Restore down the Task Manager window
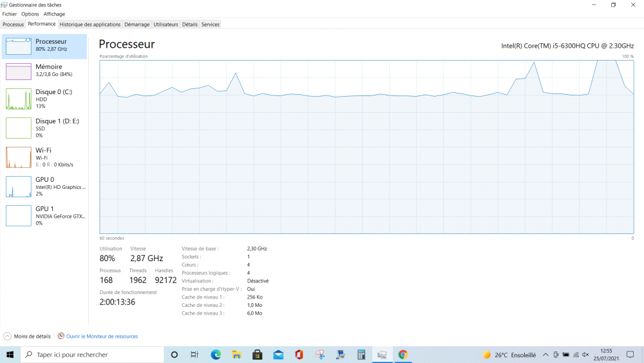Viewport: 644px width, 363px height. click(613, 5)
